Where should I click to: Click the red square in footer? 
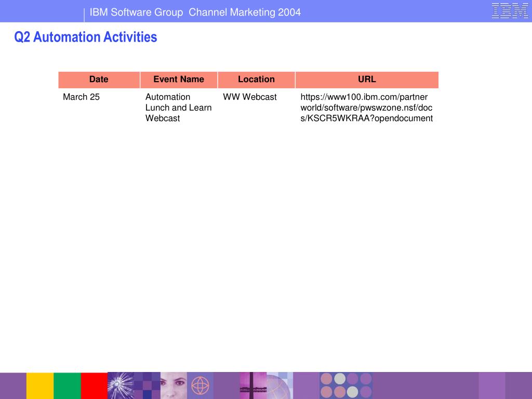coord(95,386)
